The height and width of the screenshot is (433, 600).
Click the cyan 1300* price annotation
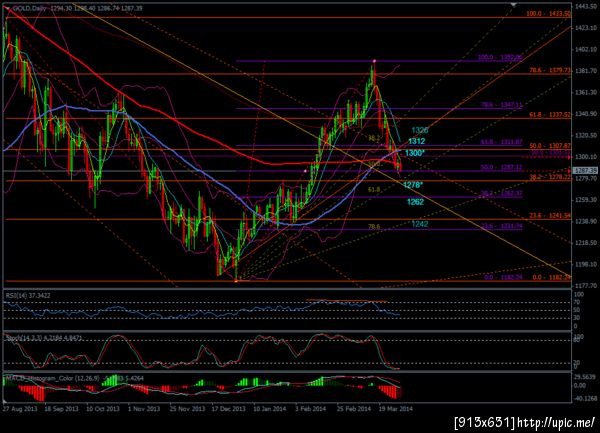coord(414,153)
